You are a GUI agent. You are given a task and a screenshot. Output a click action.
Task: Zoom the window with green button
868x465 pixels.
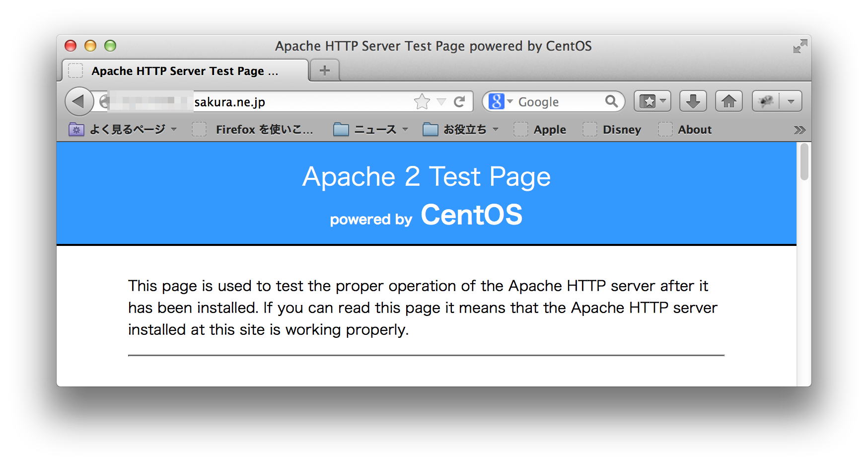pos(110,46)
